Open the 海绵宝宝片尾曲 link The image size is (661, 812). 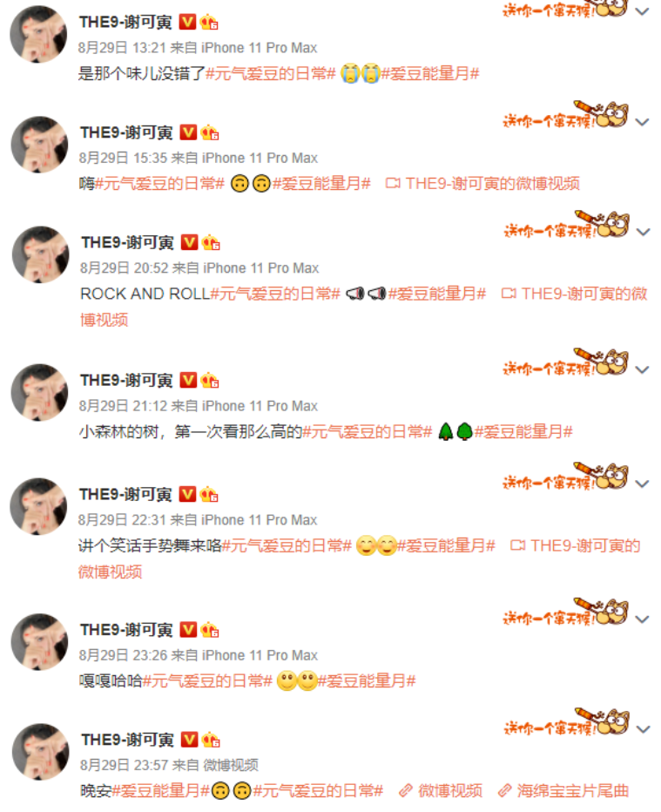572,791
